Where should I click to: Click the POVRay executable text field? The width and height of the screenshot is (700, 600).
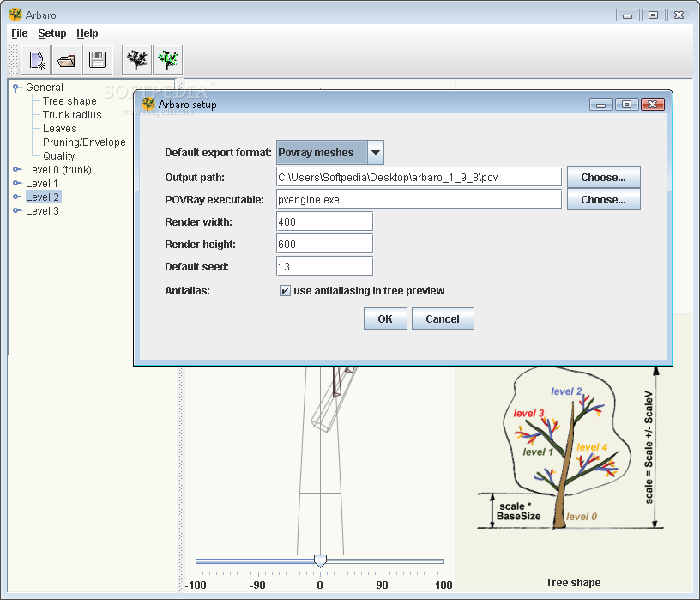(x=419, y=199)
